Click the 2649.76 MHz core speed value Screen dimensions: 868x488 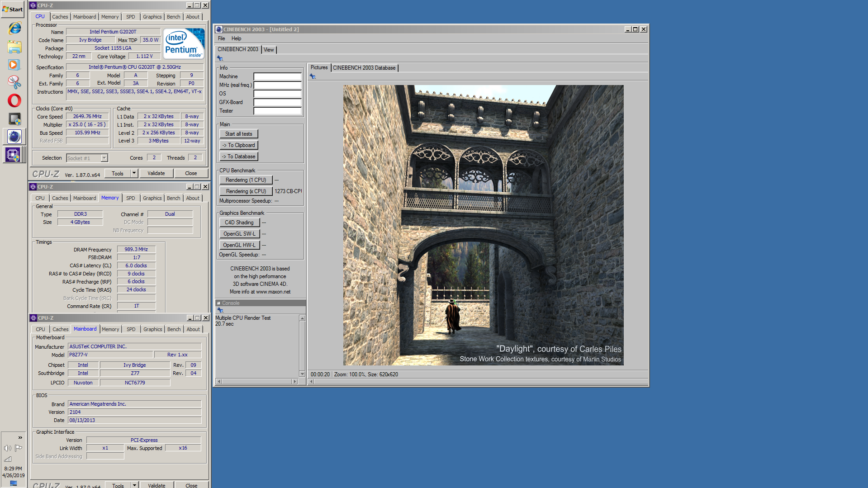(x=87, y=116)
